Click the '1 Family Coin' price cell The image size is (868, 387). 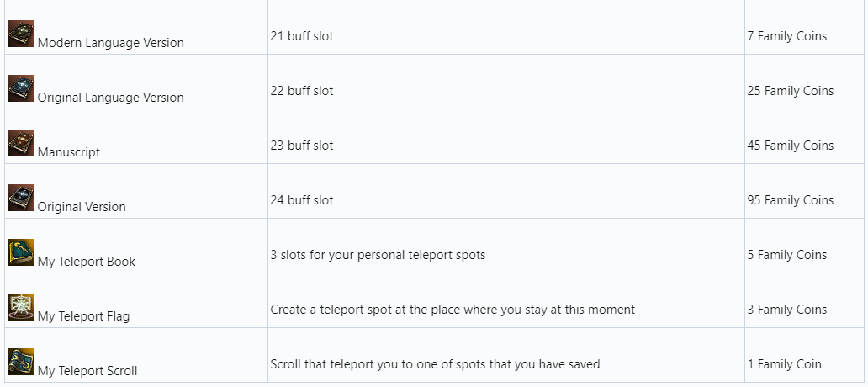(784, 364)
